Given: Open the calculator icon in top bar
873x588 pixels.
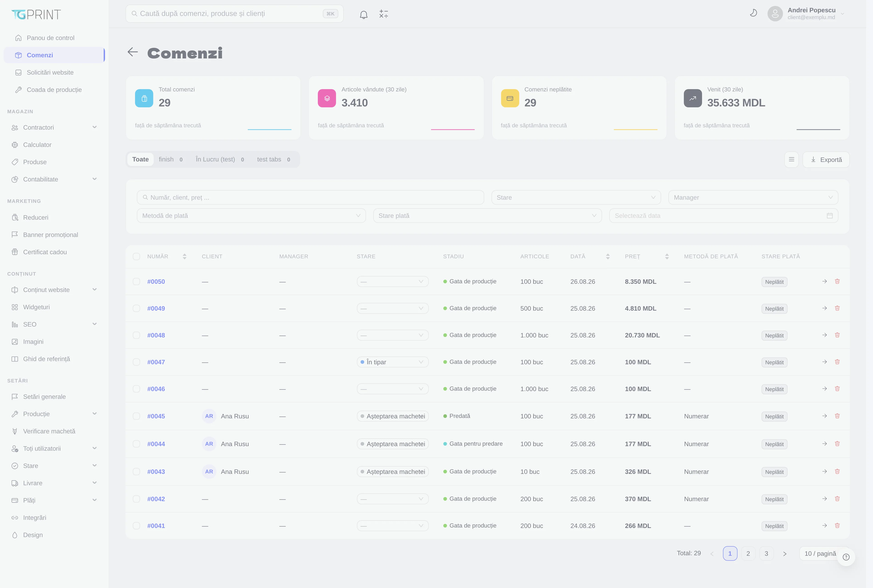Looking at the screenshot, I should click(x=384, y=14).
